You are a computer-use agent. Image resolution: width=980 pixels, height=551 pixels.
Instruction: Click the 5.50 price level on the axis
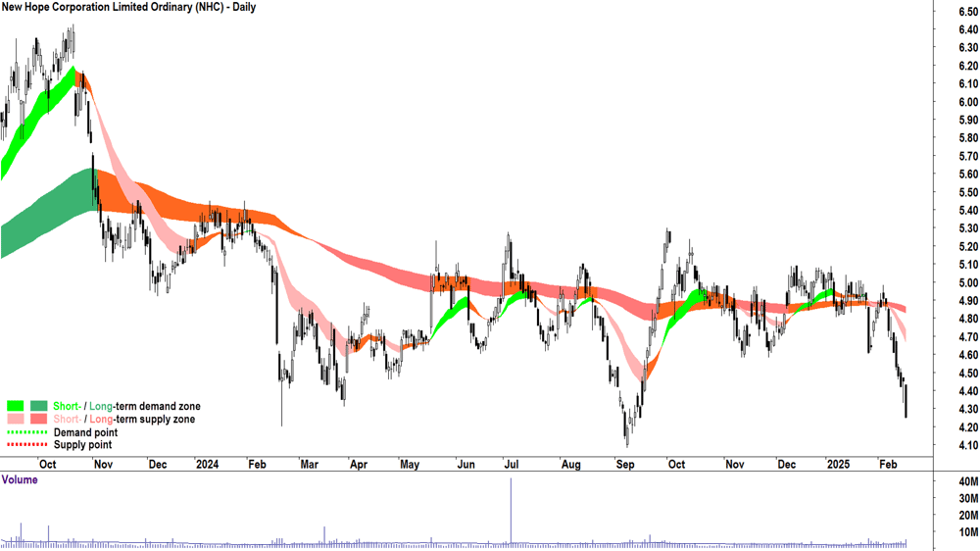click(968, 192)
